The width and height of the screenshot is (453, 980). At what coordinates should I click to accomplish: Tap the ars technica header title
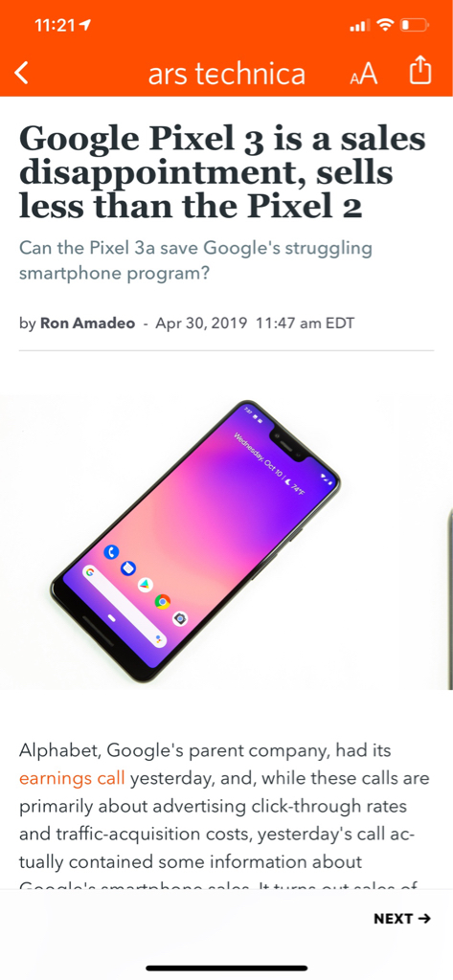(226, 74)
